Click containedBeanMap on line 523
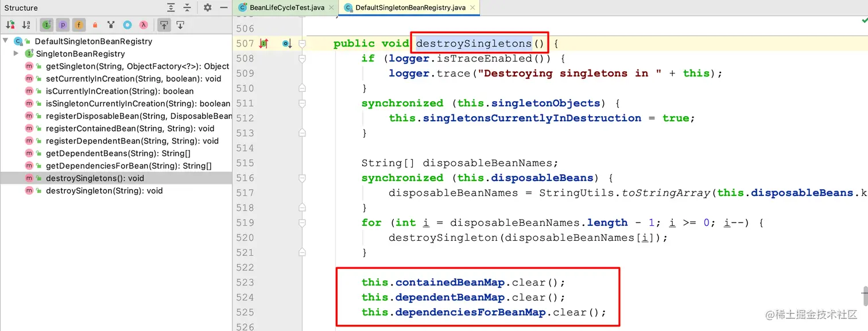The height and width of the screenshot is (331, 868). [449, 283]
